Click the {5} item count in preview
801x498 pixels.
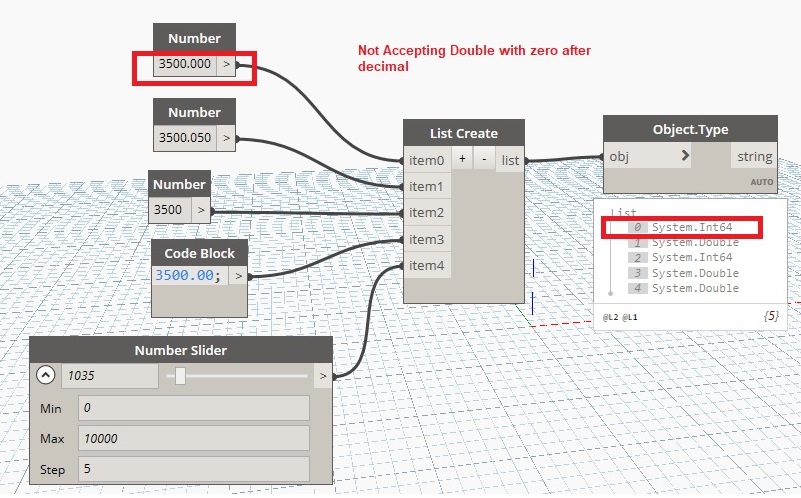771,316
